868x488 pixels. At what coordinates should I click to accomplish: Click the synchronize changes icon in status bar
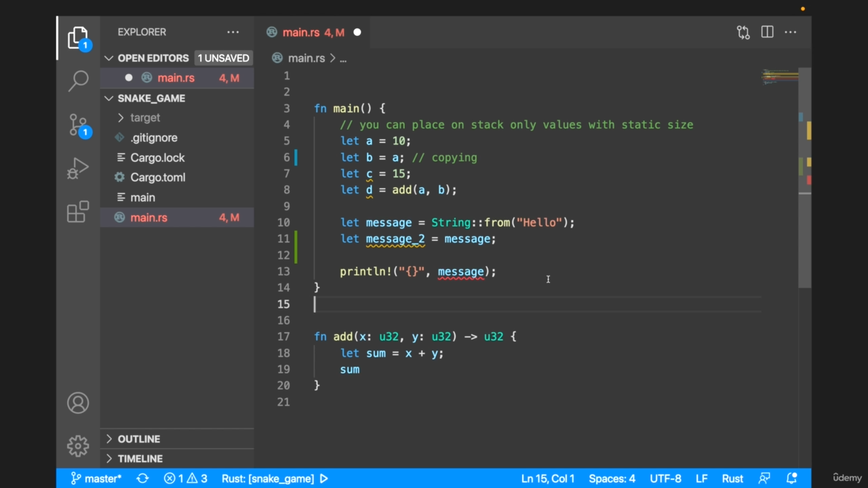tap(142, 479)
